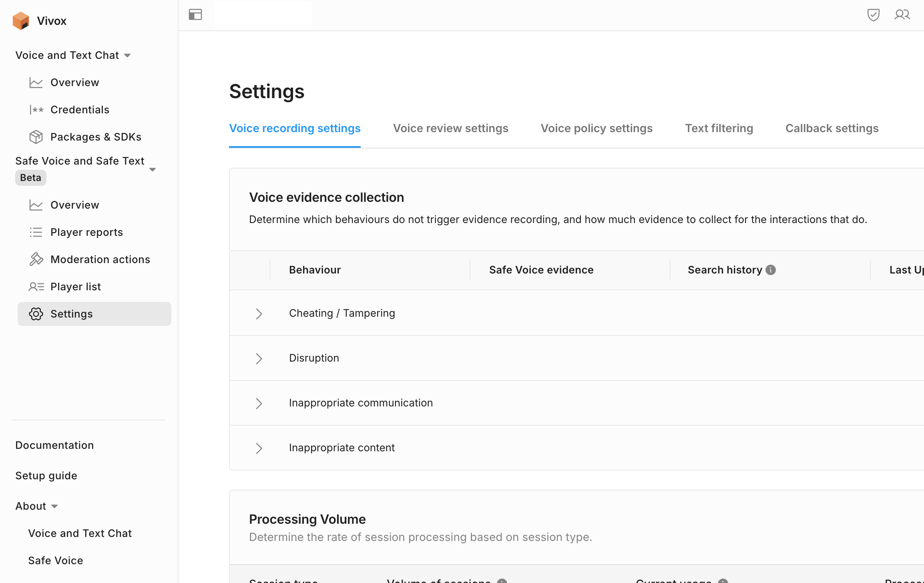Image resolution: width=924 pixels, height=583 pixels.
Task: Click the Overview chart icon under Safe Voice
Action: click(x=36, y=205)
